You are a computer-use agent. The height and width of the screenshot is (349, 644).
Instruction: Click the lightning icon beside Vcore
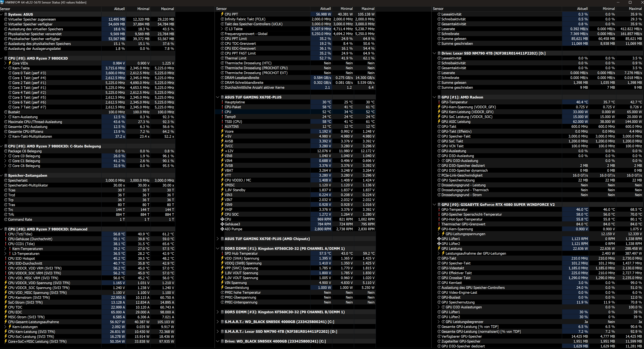pos(222,131)
